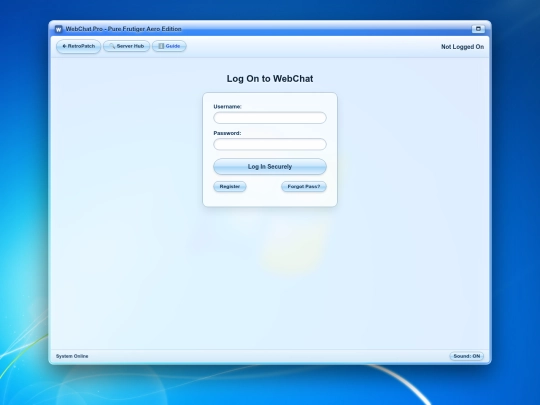This screenshot has width=540, height=405.
Task: Click the System Online status text
Action: click(x=72, y=356)
